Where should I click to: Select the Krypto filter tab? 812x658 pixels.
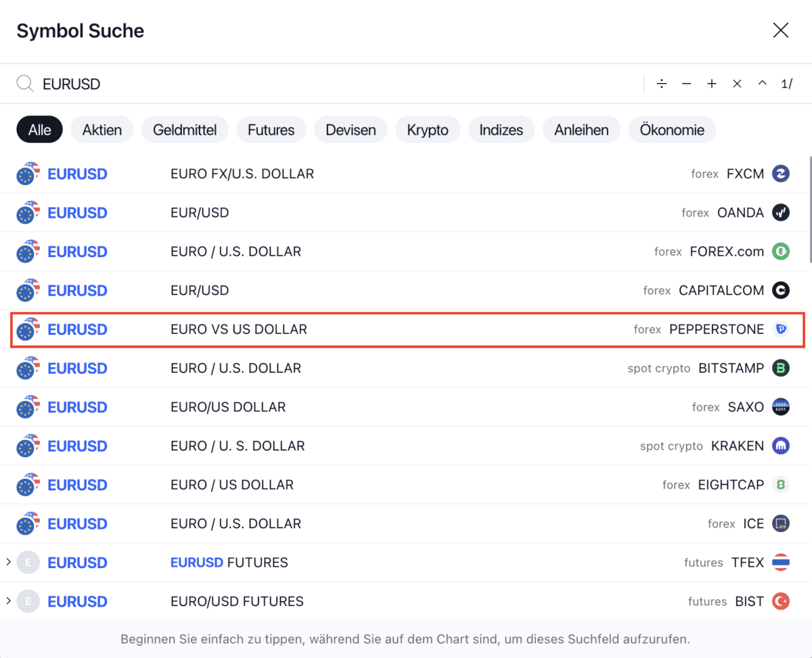pyautogui.click(x=428, y=130)
